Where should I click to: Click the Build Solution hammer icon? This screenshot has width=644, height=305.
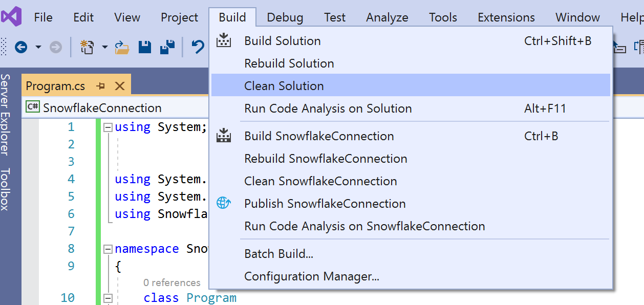click(x=223, y=40)
